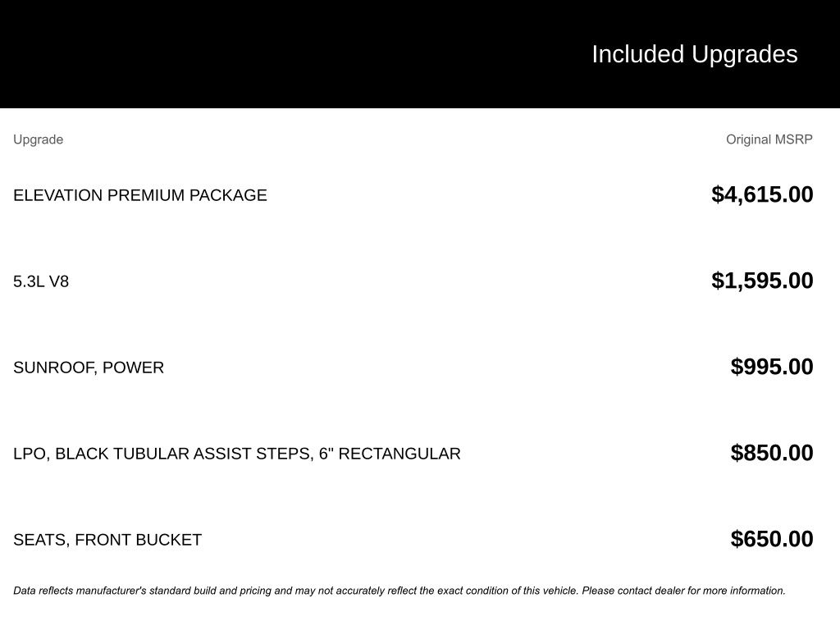840x630 pixels.
Task: Select the 5.3L V8 upgrade name
Action: click(41, 281)
